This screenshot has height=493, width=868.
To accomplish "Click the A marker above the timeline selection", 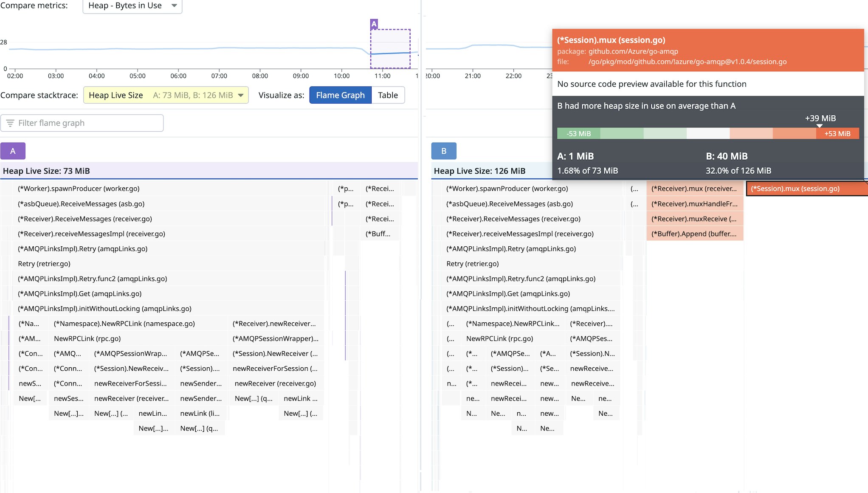I will tap(374, 24).
